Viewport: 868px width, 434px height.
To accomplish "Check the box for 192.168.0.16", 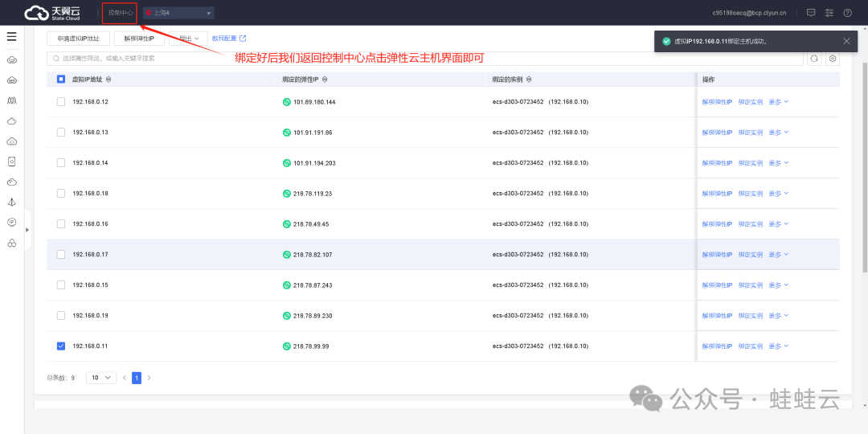I will 61,223.
